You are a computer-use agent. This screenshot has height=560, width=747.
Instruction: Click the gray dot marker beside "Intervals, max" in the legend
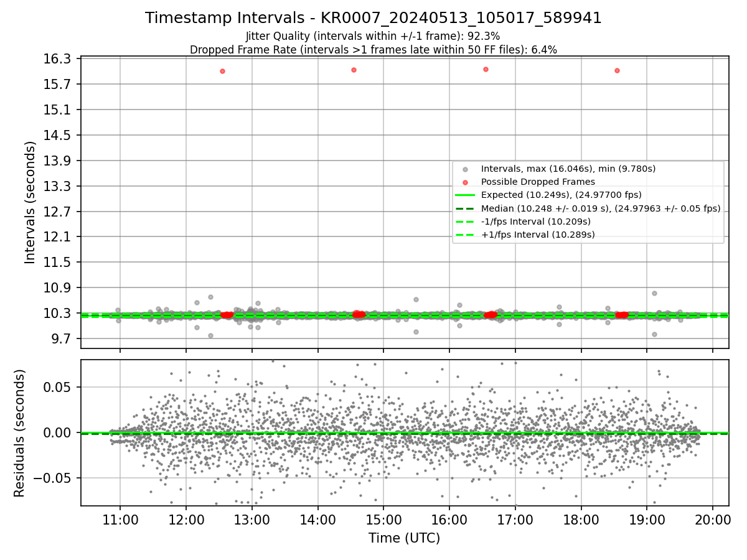(466, 169)
